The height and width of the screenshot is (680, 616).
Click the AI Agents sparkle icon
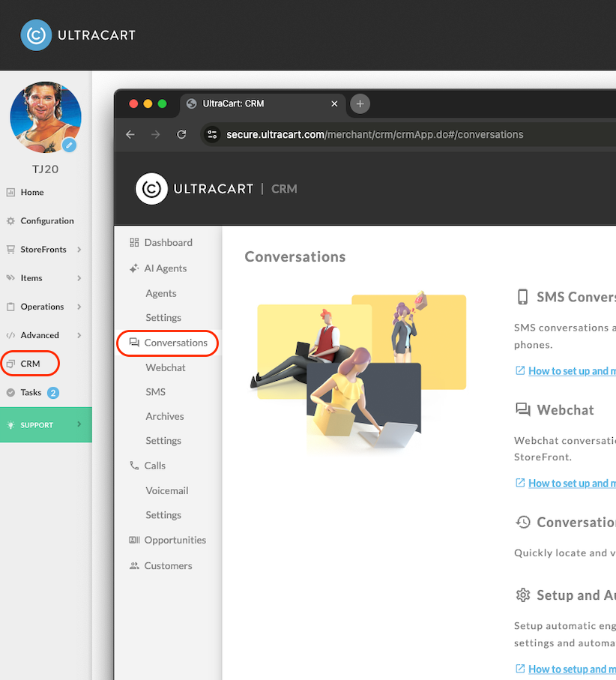point(134,268)
